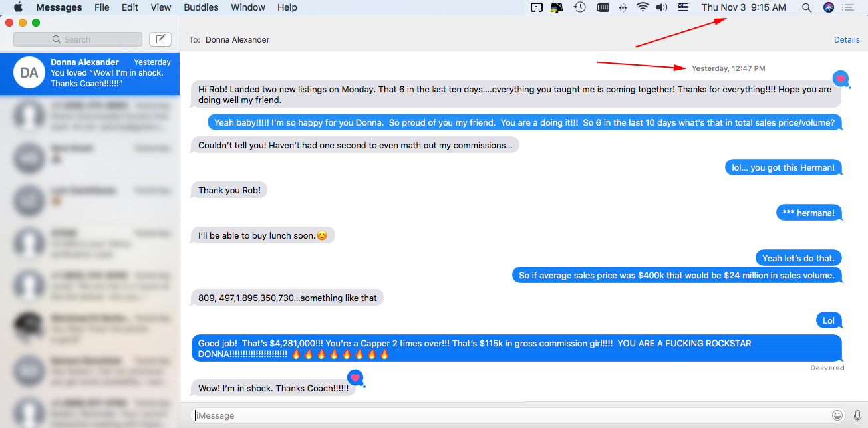Click heart reaction on 'Wow! I'm in shock' message

355,377
